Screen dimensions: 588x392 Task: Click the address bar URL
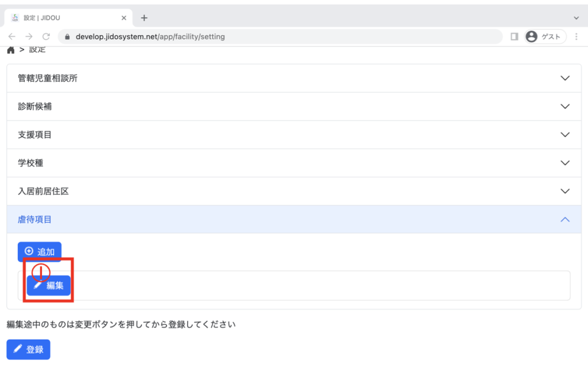pyautogui.click(x=150, y=36)
